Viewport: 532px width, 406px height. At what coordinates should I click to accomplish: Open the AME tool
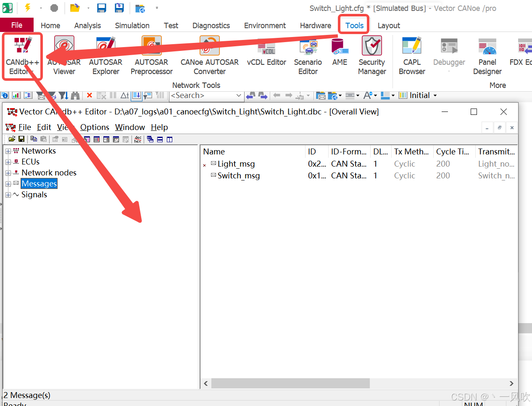tap(340, 52)
